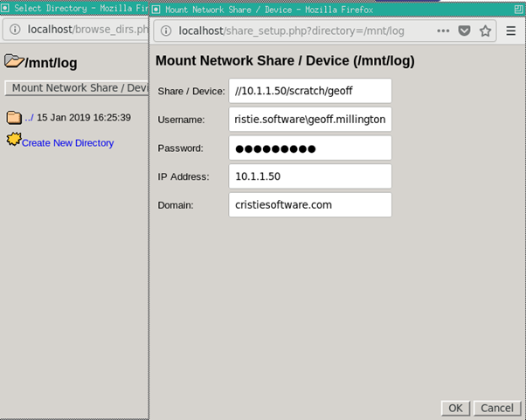Image resolution: width=526 pixels, height=420 pixels.
Task: Confirm the mount with OK
Action: click(x=455, y=408)
